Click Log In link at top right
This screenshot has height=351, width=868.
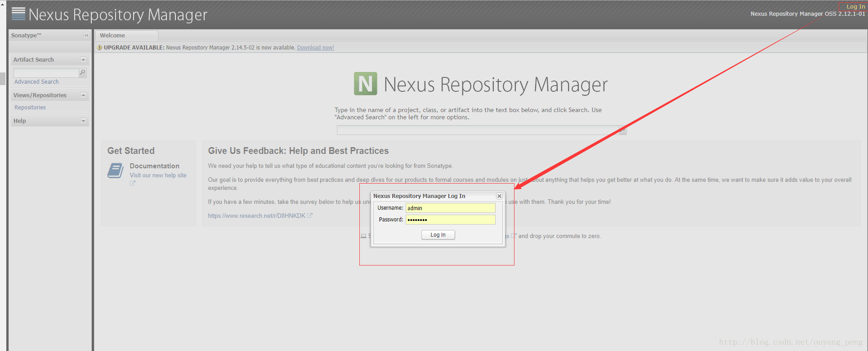(855, 7)
